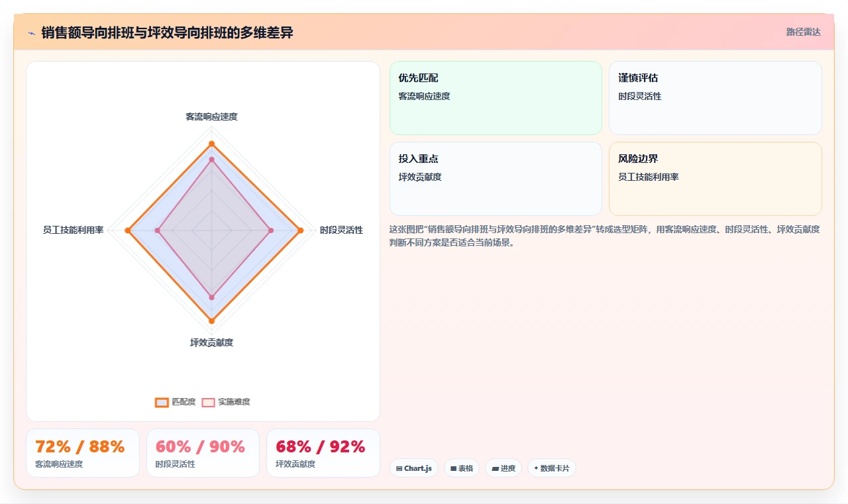Open the 谨慎评估 card
This screenshot has height=504, width=848.
(x=715, y=98)
